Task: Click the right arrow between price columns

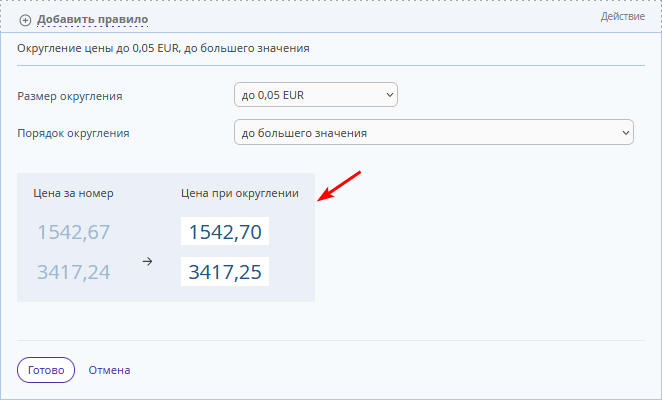Action: point(147,262)
